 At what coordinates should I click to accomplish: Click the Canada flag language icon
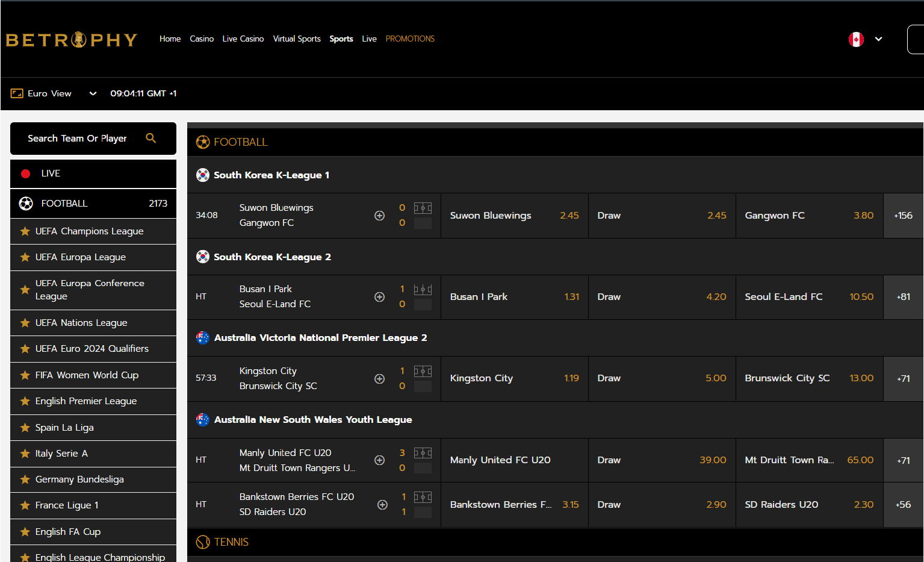(856, 39)
